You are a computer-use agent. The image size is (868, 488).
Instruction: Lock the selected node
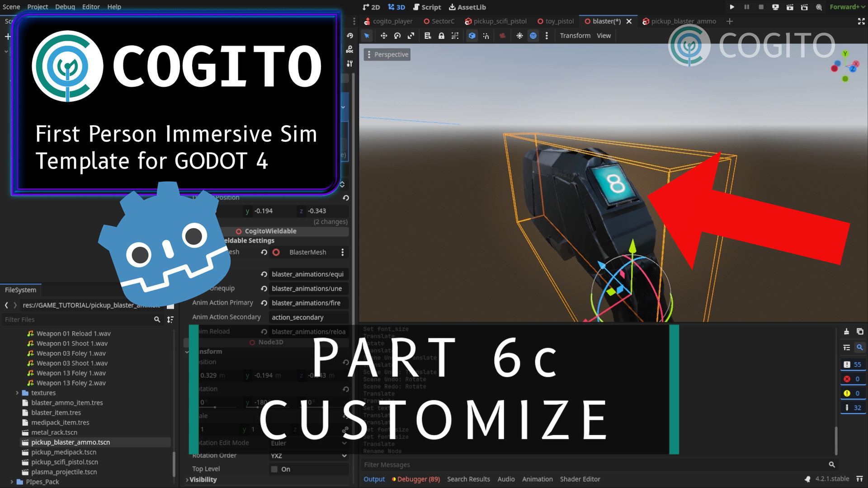pyautogui.click(x=441, y=36)
